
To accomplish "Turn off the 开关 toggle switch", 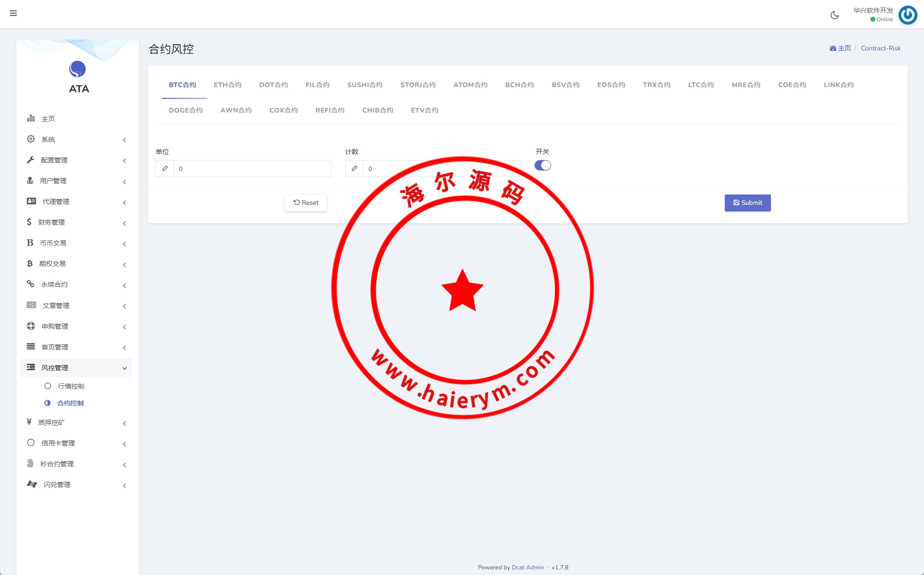I will pos(543,165).
